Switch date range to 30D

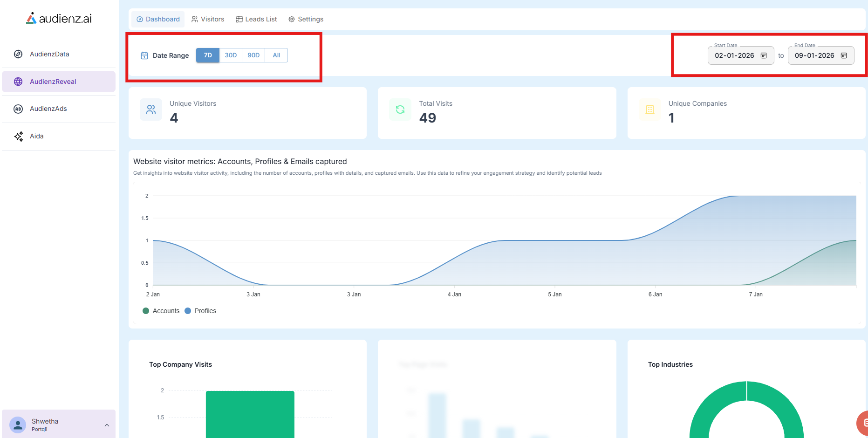click(x=231, y=55)
